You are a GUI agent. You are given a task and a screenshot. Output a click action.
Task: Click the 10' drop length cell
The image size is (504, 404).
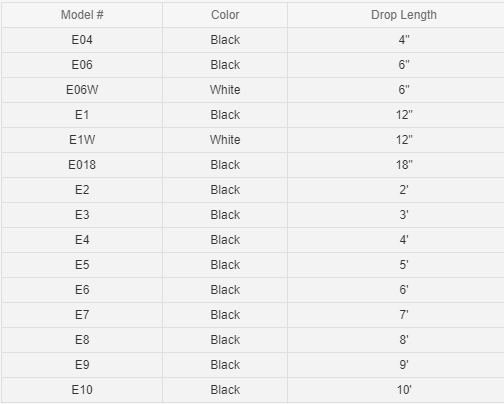click(396, 390)
